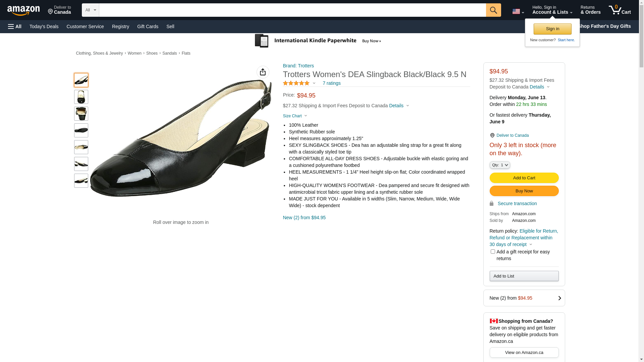This screenshot has height=362, width=644.
Task: Open the 7 ratings link
Action: click(331, 83)
